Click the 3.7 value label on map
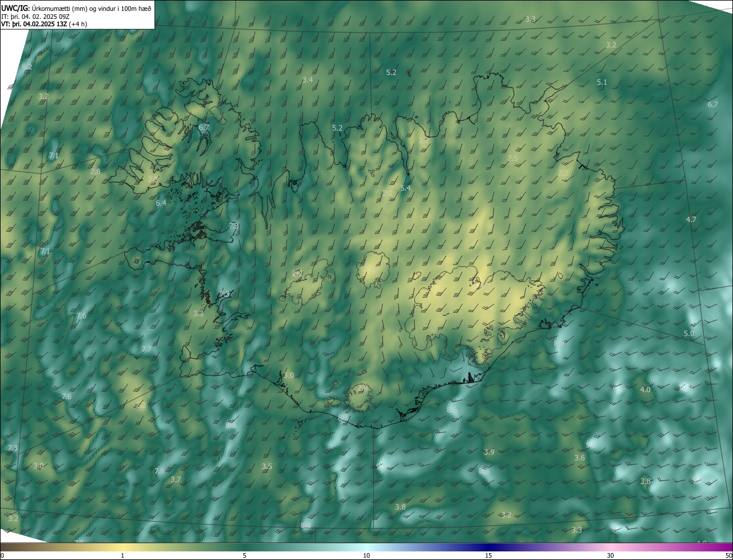733x560 pixels. pyautogui.click(x=176, y=480)
